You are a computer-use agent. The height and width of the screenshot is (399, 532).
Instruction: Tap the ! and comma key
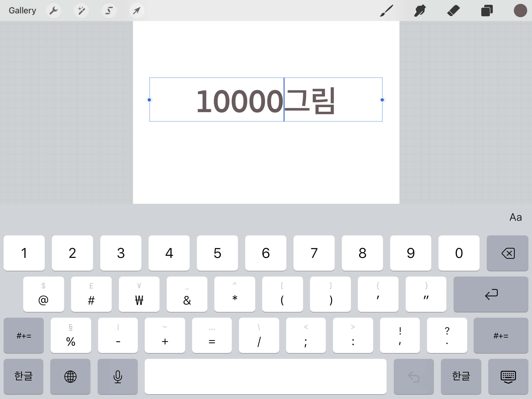(400, 336)
